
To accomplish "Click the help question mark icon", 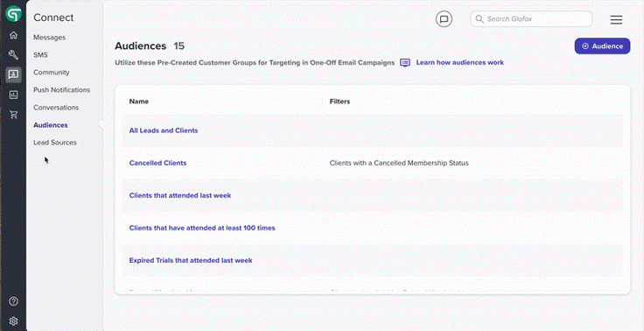I will point(13,301).
